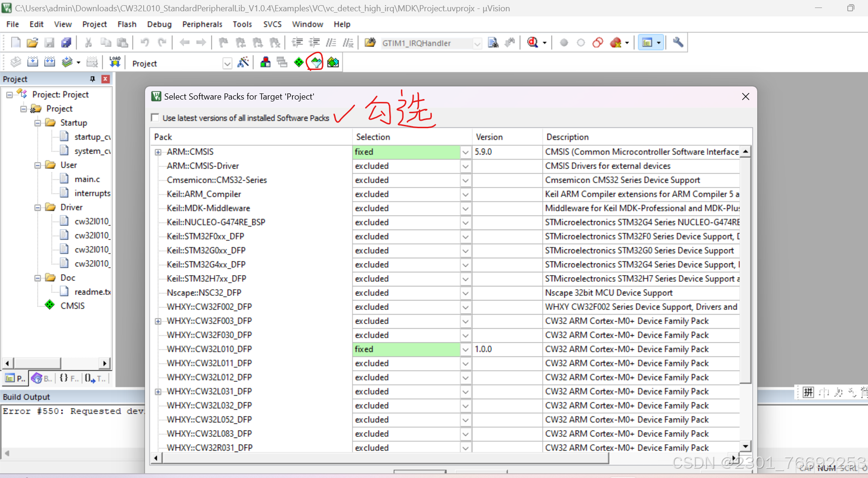Open selection dropdown for ARM::CMSIS
Viewport: 868px width, 478px height.
465,152
